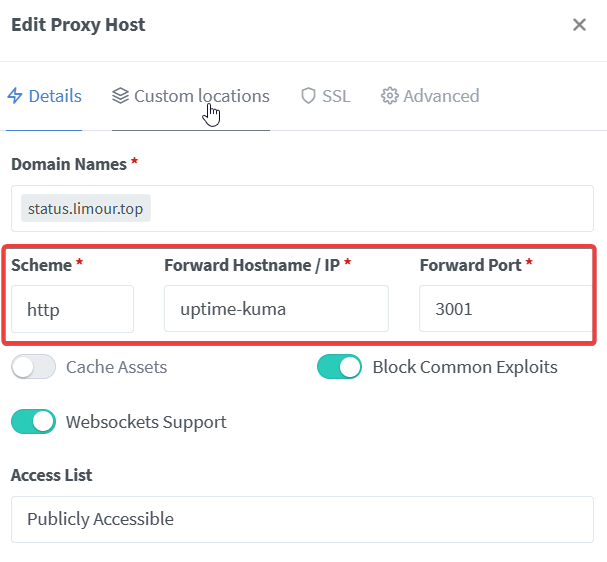Turn off the Websockets Support switch

pyautogui.click(x=33, y=422)
